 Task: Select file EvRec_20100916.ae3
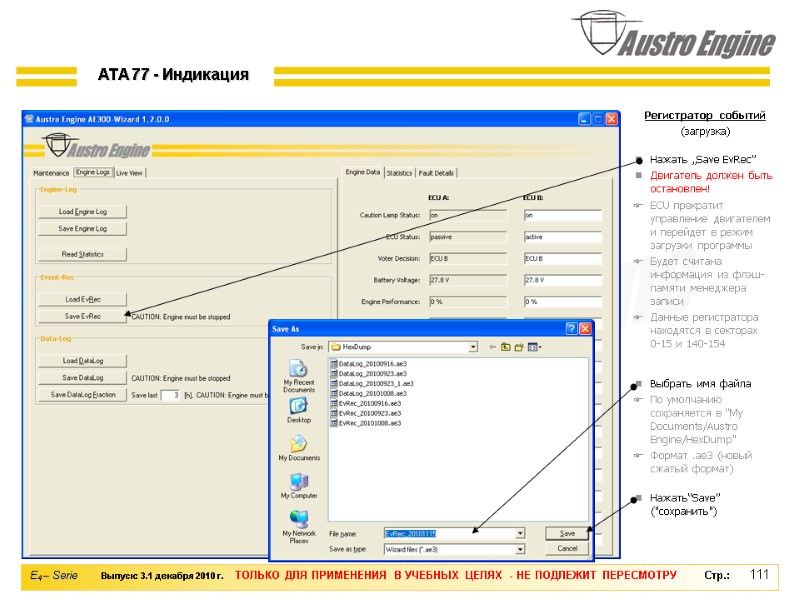coord(366,403)
